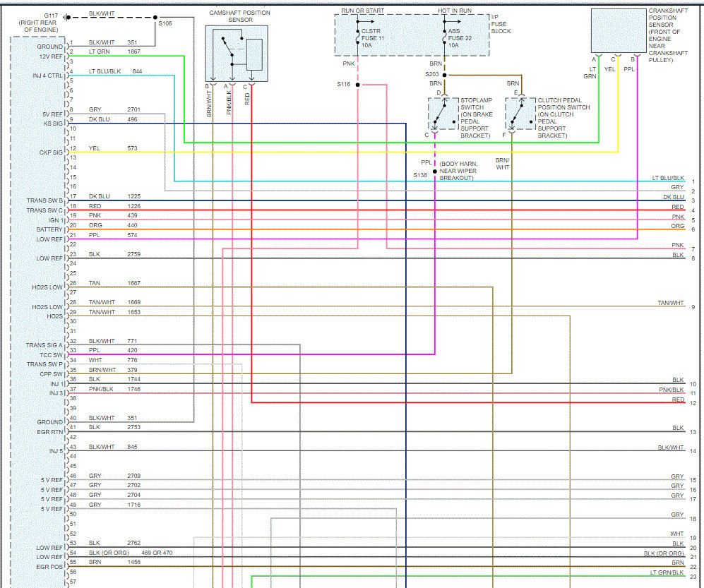Click wire number 379 on BRN/WHT
Screen dimensions: 704x588
tap(132, 370)
